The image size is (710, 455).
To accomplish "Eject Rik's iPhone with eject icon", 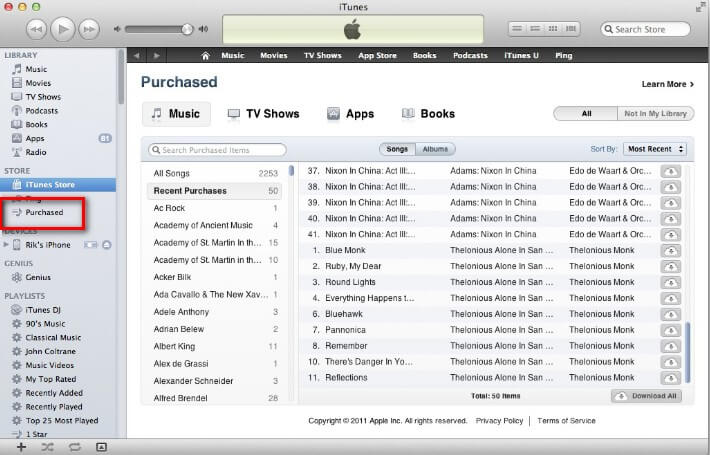I will (x=107, y=245).
